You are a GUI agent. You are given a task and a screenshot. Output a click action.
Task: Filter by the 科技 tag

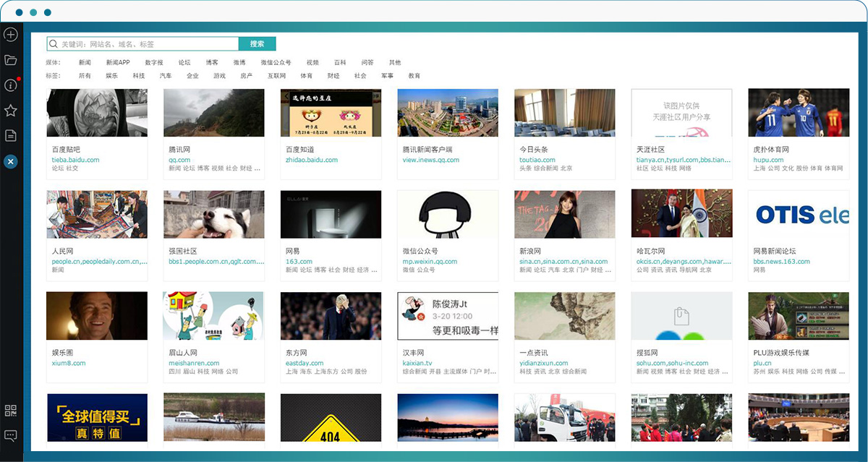[138, 76]
